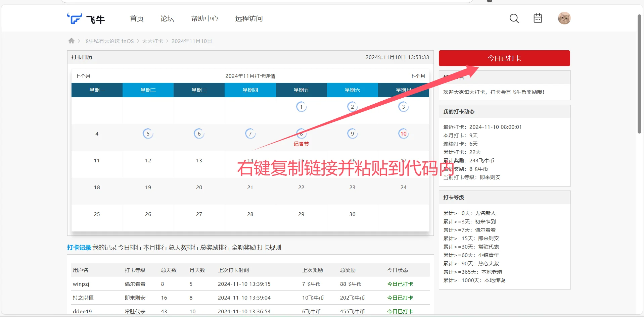Click calendar day 12
The width and height of the screenshot is (644, 317).
point(148,161)
